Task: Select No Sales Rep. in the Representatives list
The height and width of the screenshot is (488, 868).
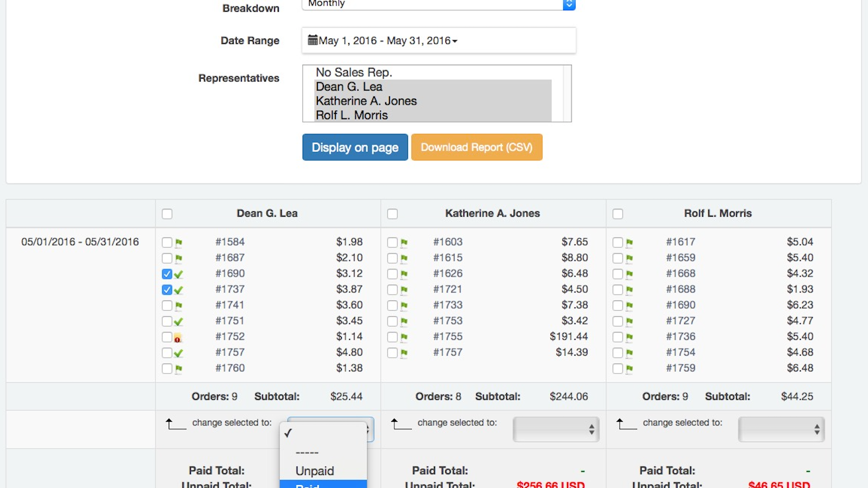Action: 354,73
